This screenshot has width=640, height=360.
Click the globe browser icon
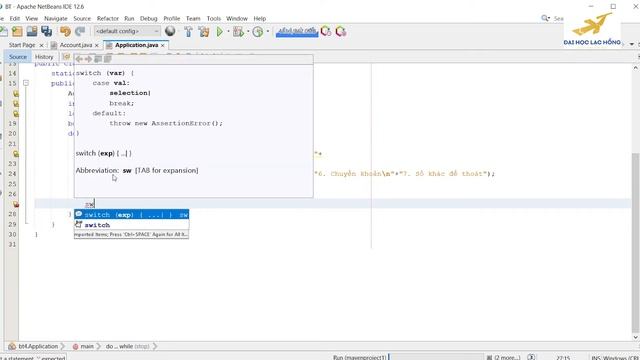(x=170, y=31)
